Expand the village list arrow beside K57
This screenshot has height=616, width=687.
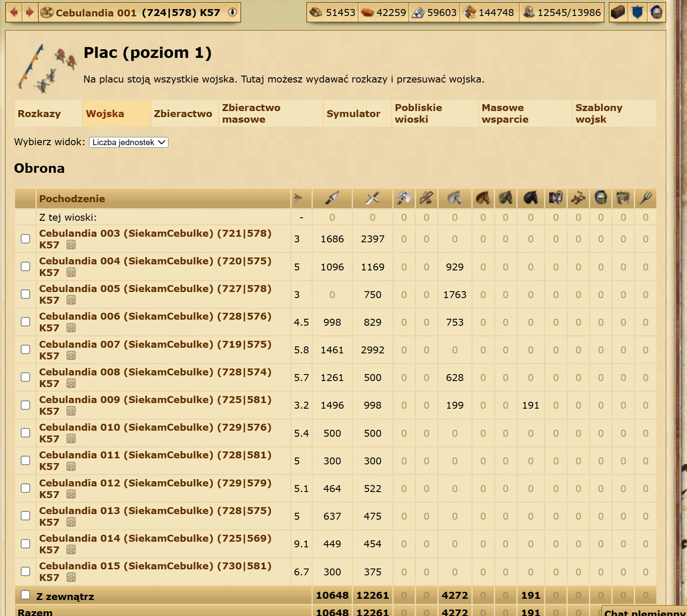click(x=232, y=13)
